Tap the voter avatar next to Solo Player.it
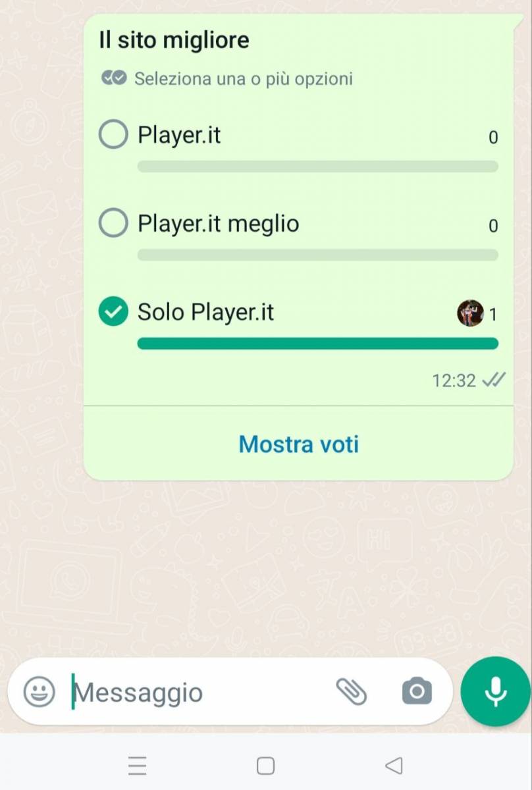Image resolution: width=532 pixels, height=790 pixels. pyautogui.click(x=470, y=313)
